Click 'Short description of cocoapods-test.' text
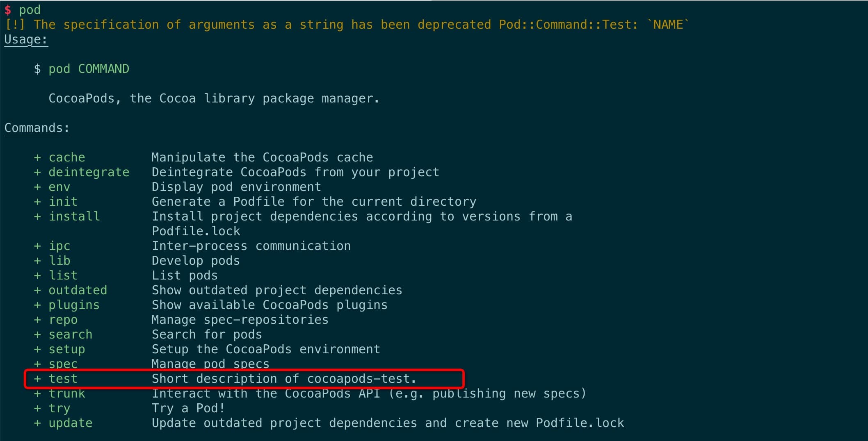The height and width of the screenshot is (441, 868). click(284, 379)
